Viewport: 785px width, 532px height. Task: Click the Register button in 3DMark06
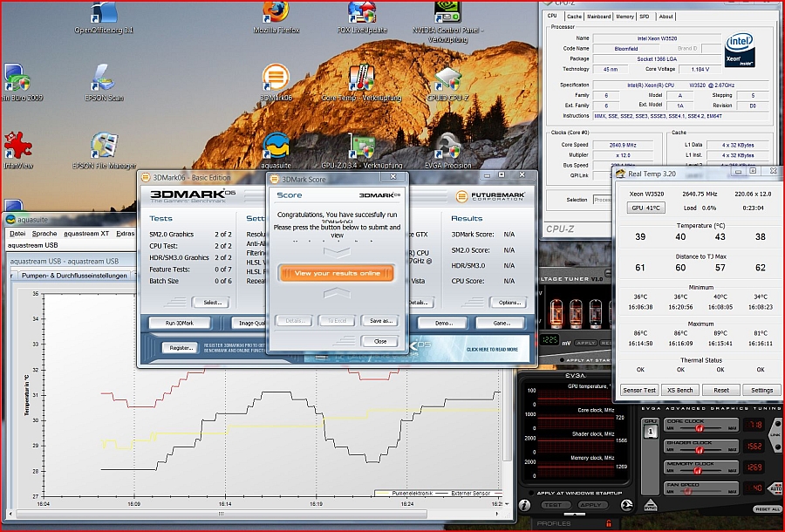click(181, 348)
